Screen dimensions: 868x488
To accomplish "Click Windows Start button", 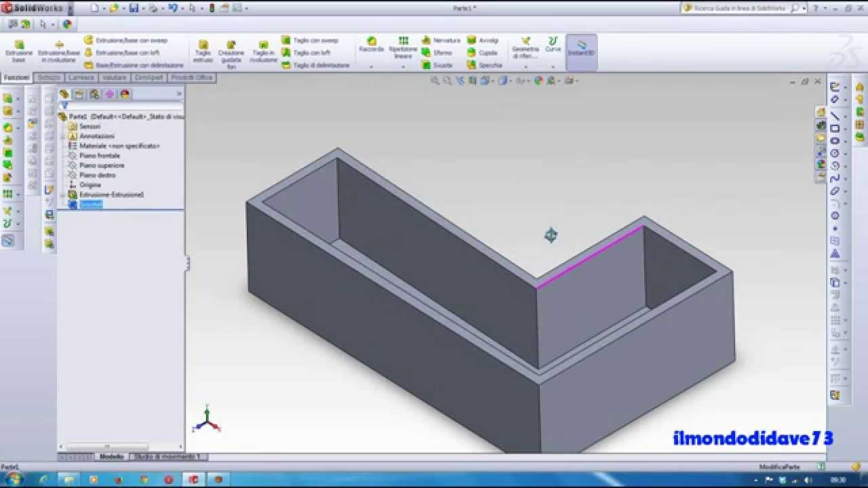I will [x=14, y=479].
